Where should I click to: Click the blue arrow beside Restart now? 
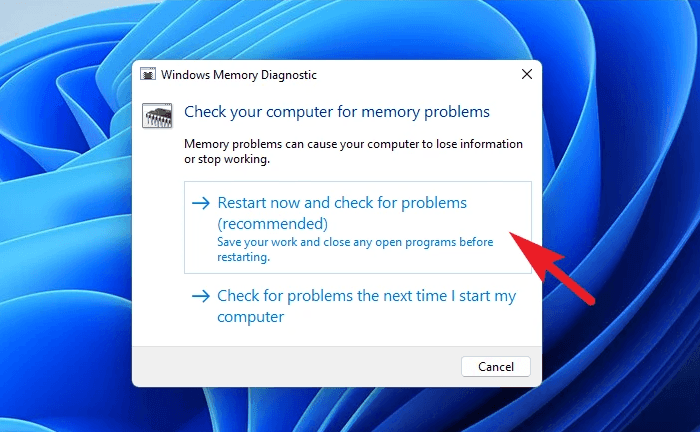(x=201, y=203)
